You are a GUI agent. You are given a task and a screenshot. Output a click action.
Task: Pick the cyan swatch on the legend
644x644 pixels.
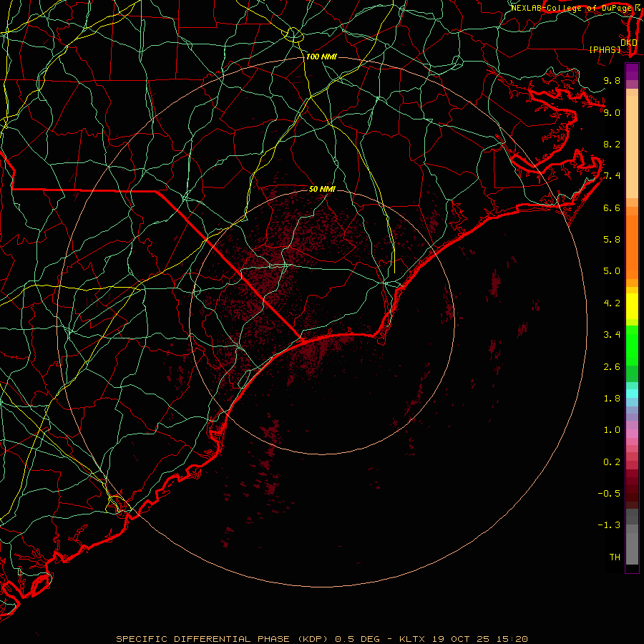[632, 394]
